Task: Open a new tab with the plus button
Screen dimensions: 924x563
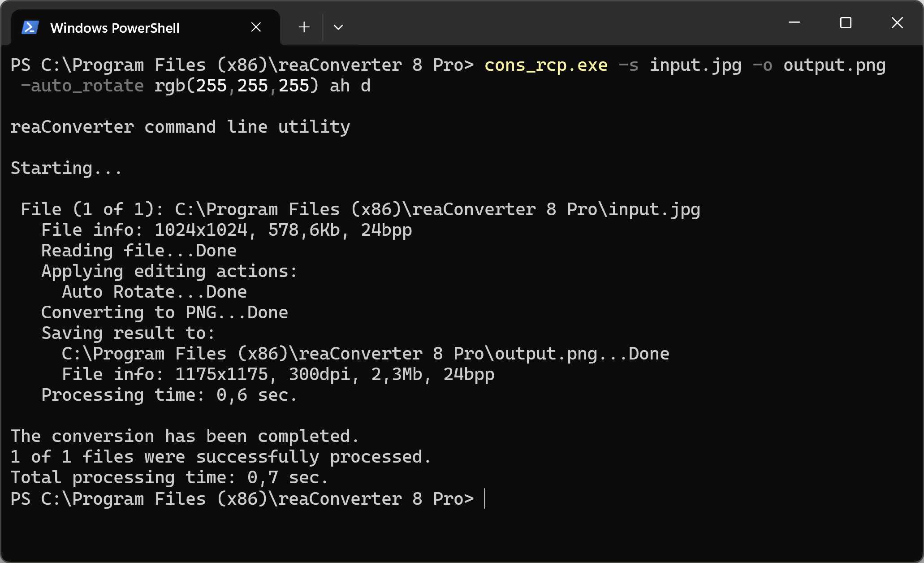Action: (304, 27)
